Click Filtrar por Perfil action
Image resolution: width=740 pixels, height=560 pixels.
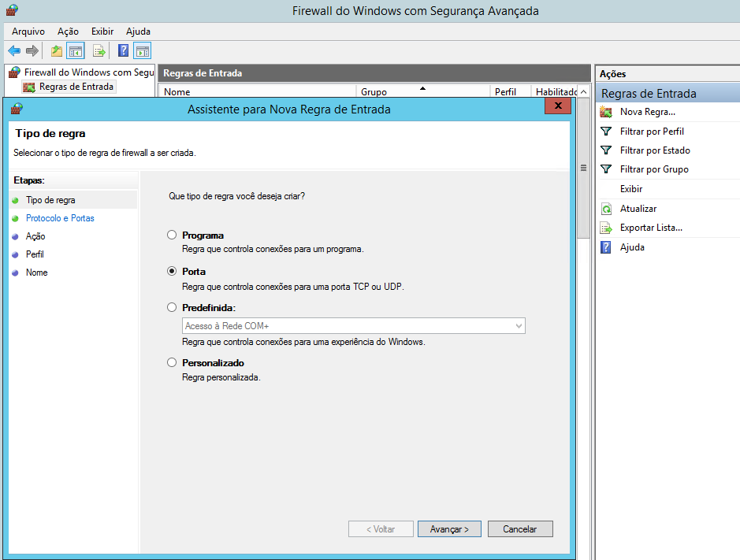click(652, 132)
